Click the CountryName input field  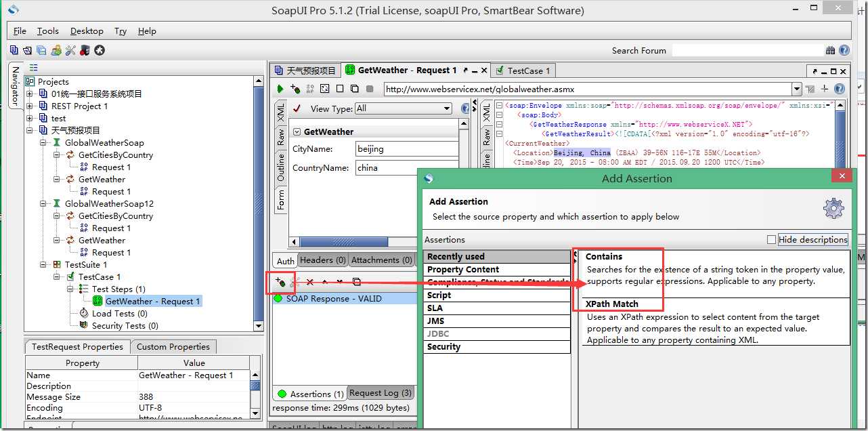pyautogui.click(x=407, y=167)
